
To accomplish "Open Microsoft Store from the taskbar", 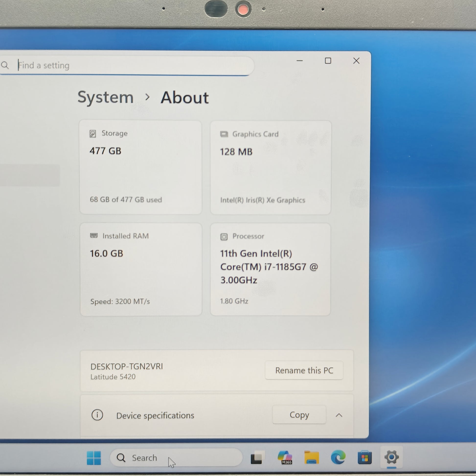I will pyautogui.click(x=364, y=458).
